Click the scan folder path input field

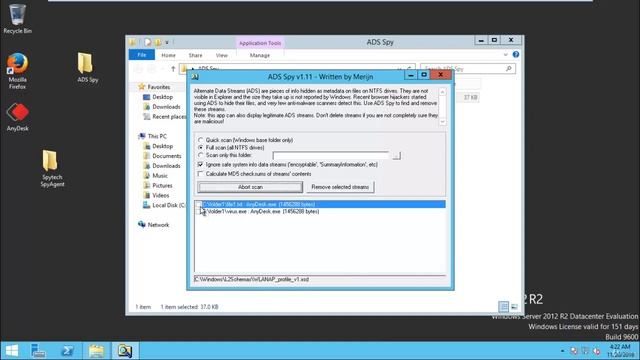(331, 156)
